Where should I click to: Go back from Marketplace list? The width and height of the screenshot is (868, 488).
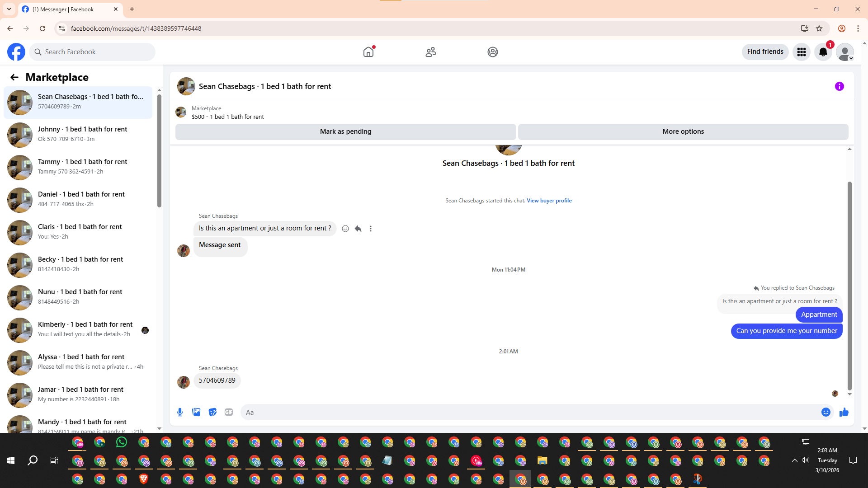(14, 77)
